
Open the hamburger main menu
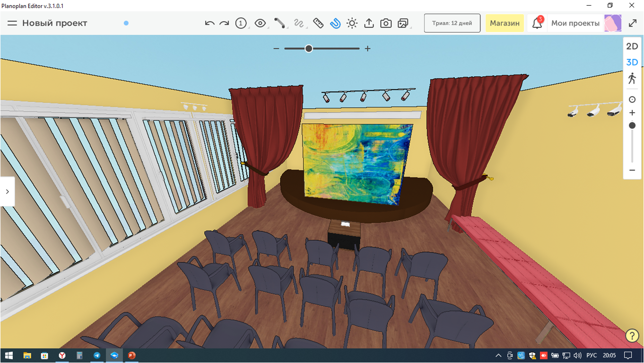click(12, 23)
